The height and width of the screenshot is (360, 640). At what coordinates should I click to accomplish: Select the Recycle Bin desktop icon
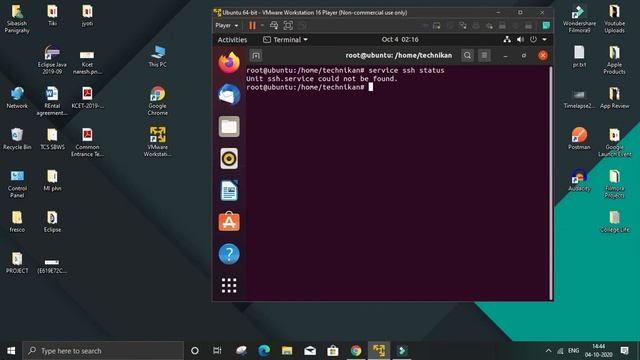[x=17, y=139]
